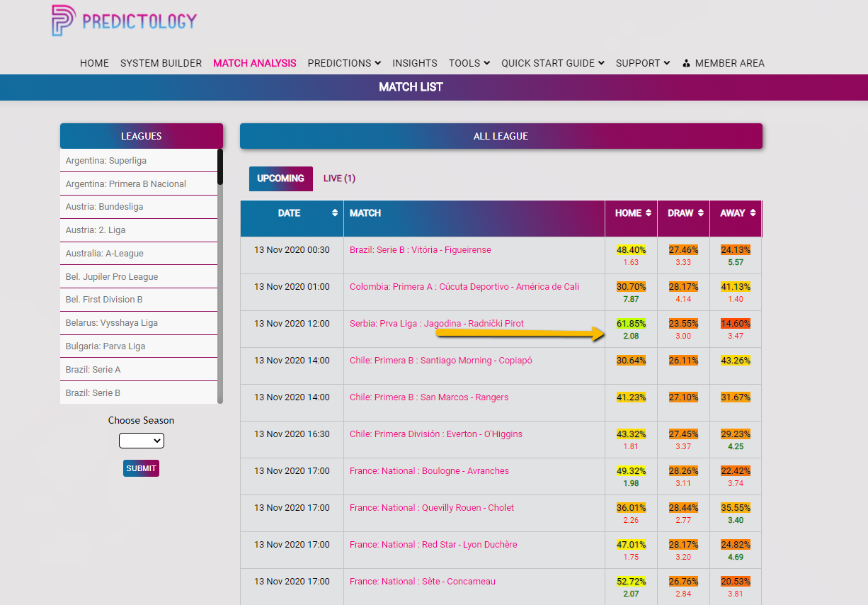868x605 pixels.
Task: Open San Marcos - Rangers match
Action: 429,397
